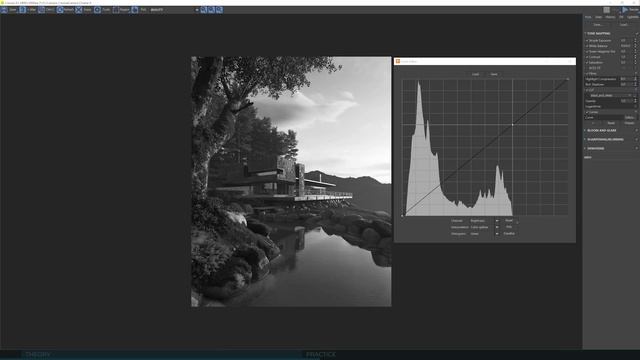This screenshot has width=640, height=360.
Task: Open the Tools toolbar icon
Action: tap(98, 10)
